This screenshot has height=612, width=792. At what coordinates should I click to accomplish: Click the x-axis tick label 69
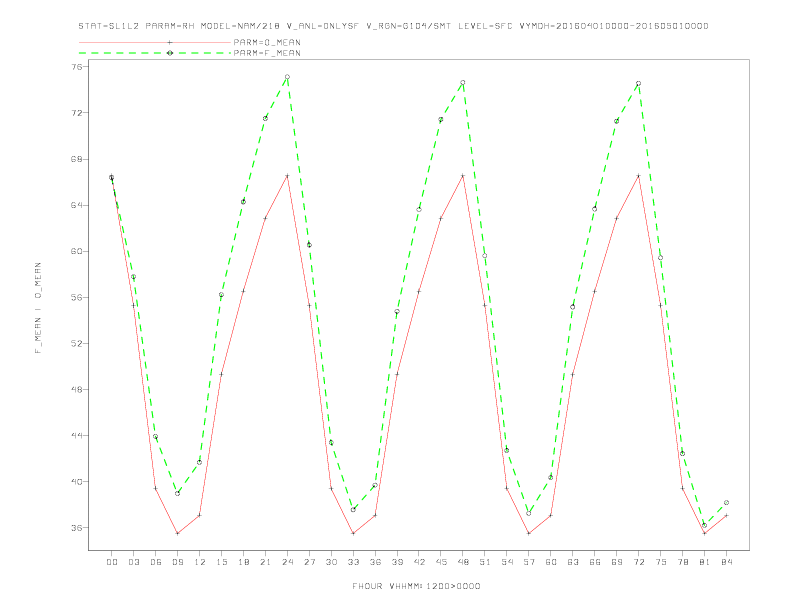coord(617,562)
